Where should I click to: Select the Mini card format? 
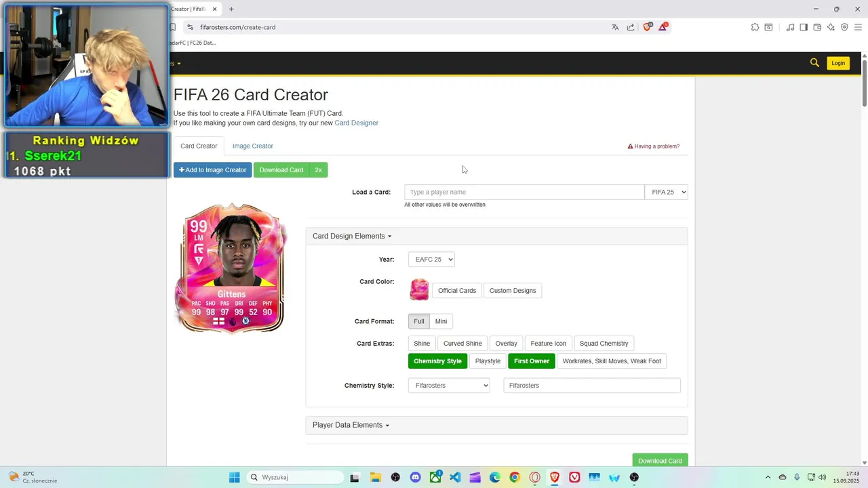point(441,321)
